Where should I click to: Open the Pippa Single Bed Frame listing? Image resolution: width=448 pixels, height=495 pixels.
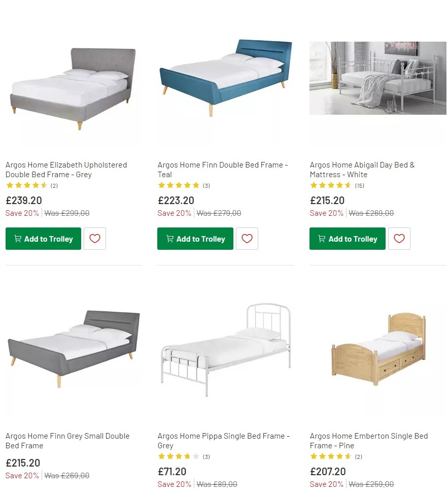click(223, 441)
